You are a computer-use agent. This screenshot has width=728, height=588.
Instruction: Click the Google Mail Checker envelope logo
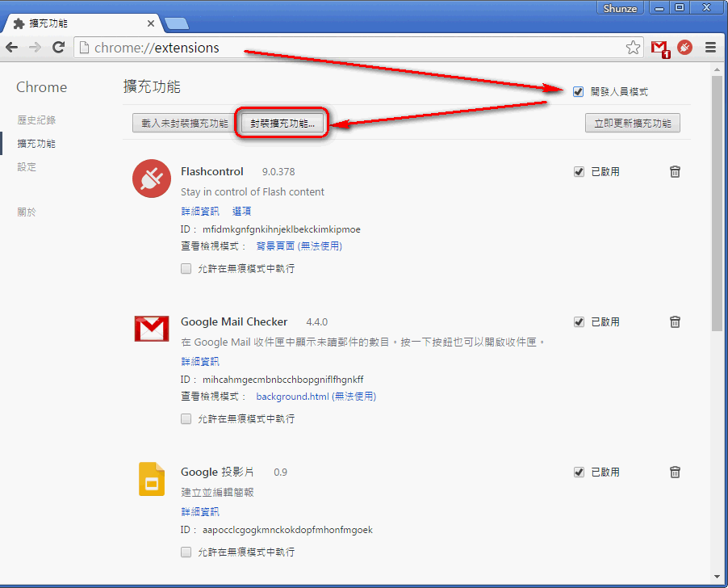point(152,329)
